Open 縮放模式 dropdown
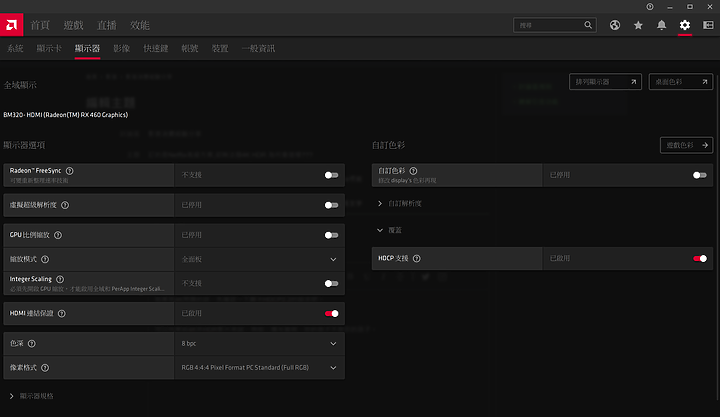 coord(259,259)
